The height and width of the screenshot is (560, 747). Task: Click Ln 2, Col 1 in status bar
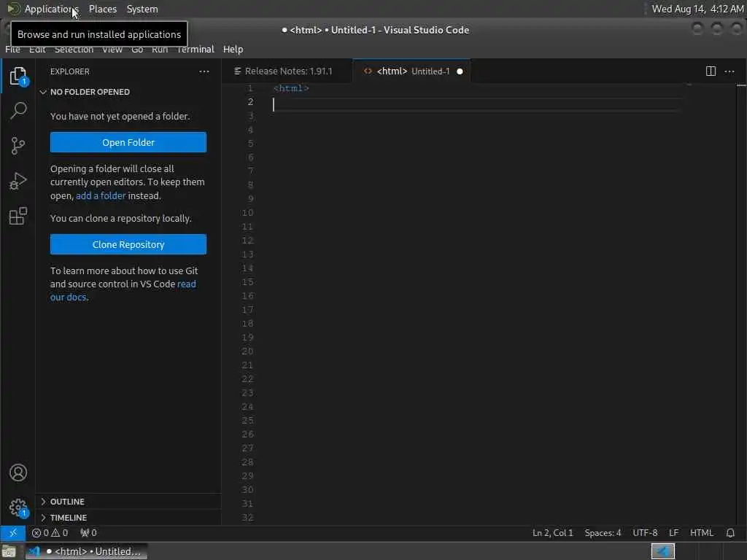tap(553, 533)
